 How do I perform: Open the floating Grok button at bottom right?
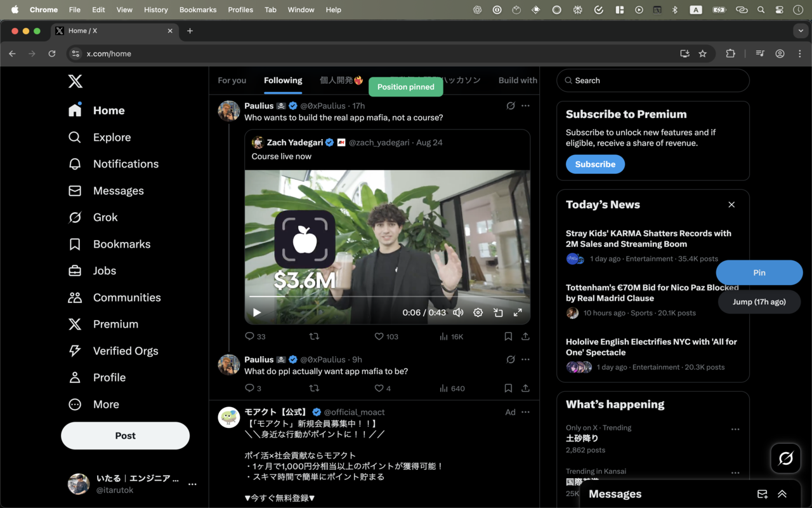[785, 458]
